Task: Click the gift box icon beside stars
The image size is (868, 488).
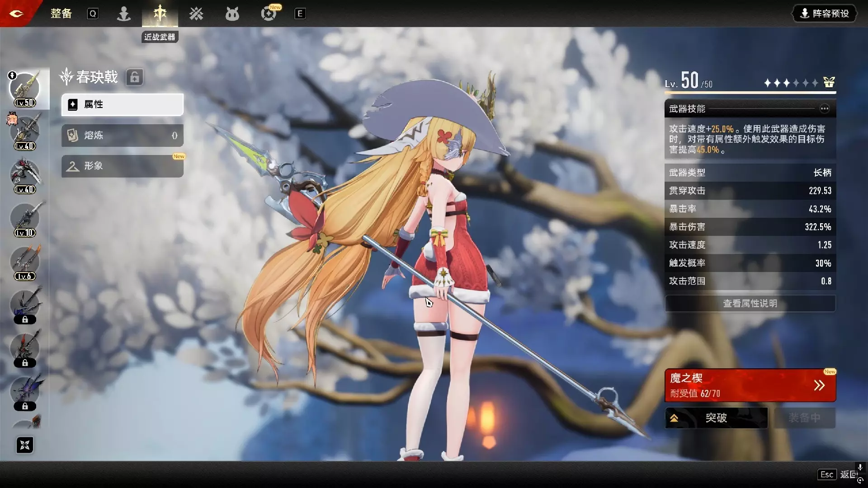Action: coord(829,82)
